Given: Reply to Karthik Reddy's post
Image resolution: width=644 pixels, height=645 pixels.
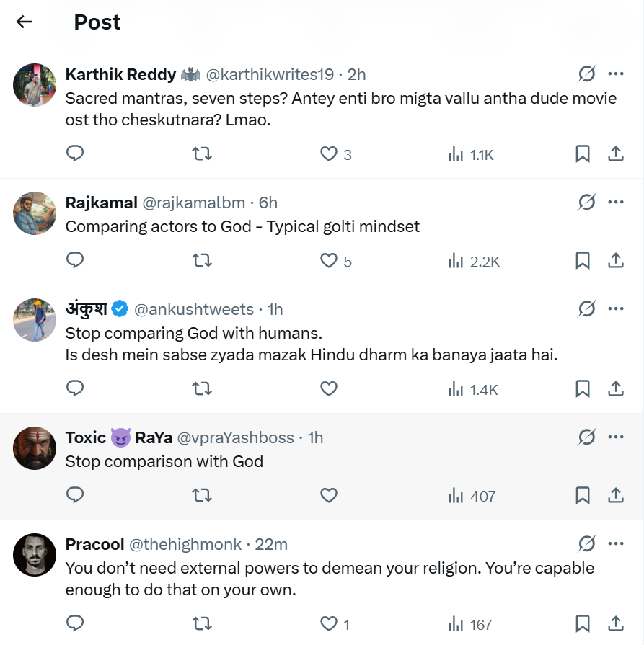Looking at the screenshot, I should (75, 154).
